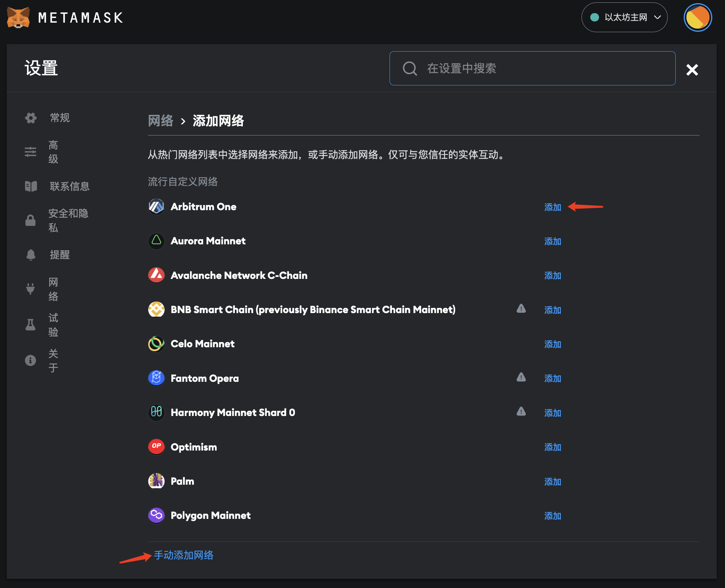Open the 网络 settings tab
This screenshot has height=588, width=725.
[x=53, y=289]
